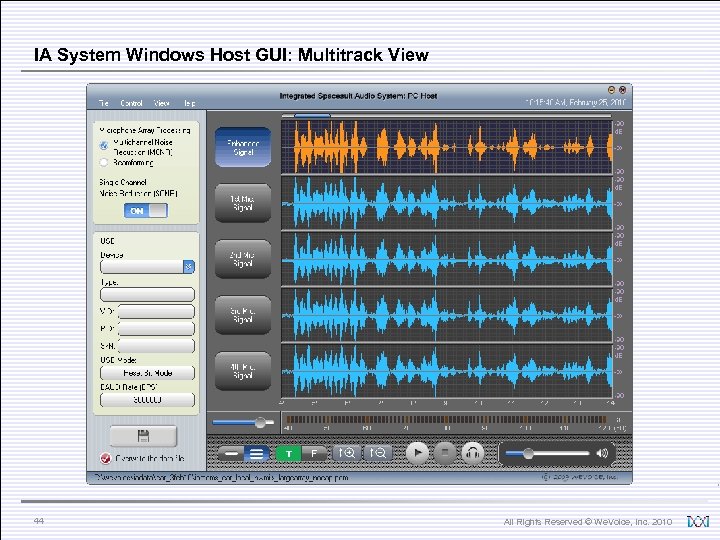This screenshot has width=720, height=540.
Task: Click the headphones monitor icon
Action: [472, 453]
